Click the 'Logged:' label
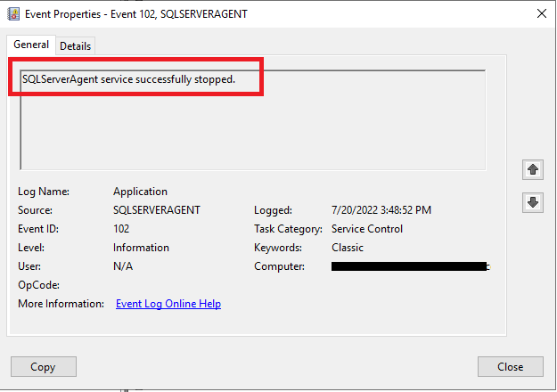 pyautogui.click(x=274, y=210)
